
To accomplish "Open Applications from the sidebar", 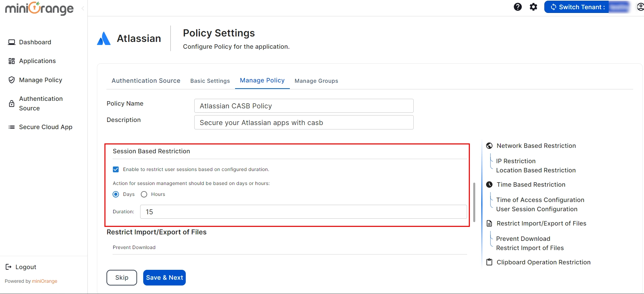I will (x=37, y=61).
